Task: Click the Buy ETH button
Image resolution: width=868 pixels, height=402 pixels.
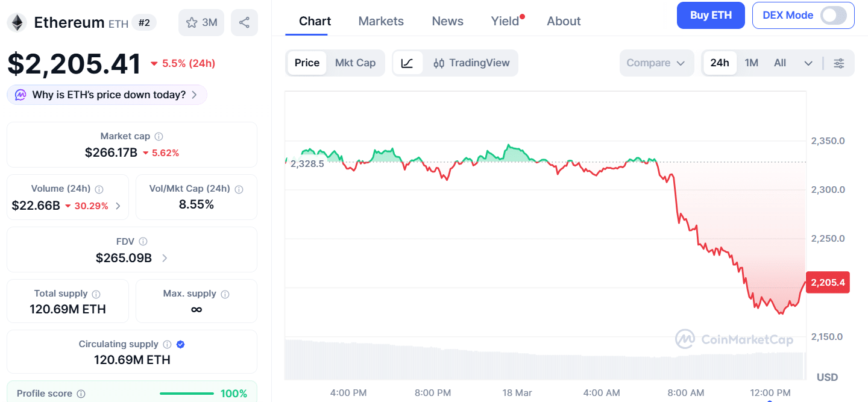Action: coord(710,16)
